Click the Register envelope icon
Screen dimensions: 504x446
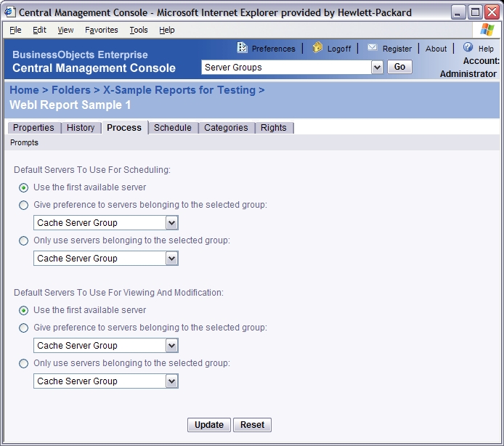point(373,48)
